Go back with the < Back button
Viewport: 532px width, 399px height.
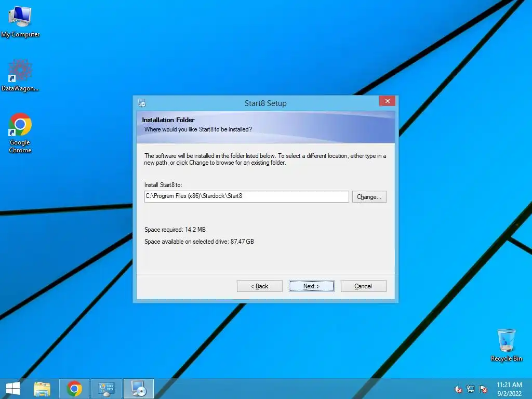point(260,286)
